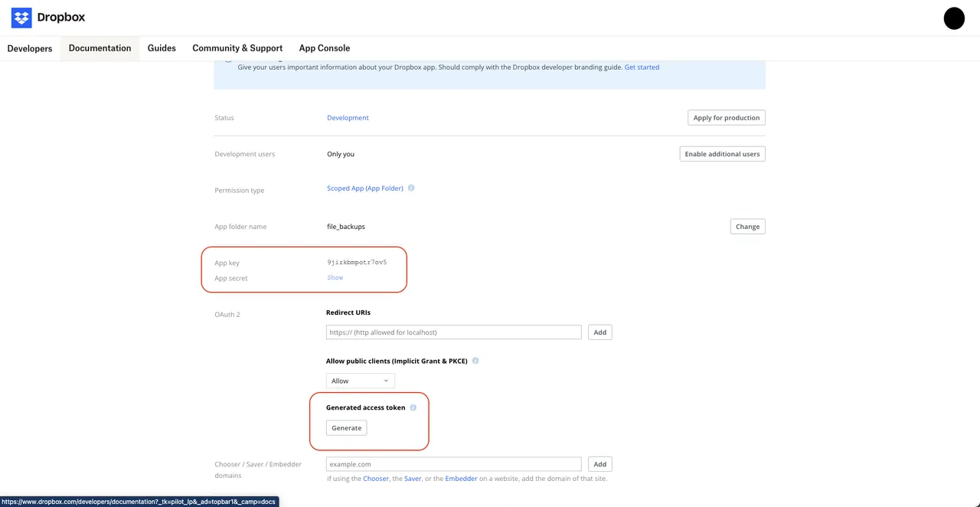980x507 pixels.
Task: Click info icon next to Scoped App
Action: 411,188
